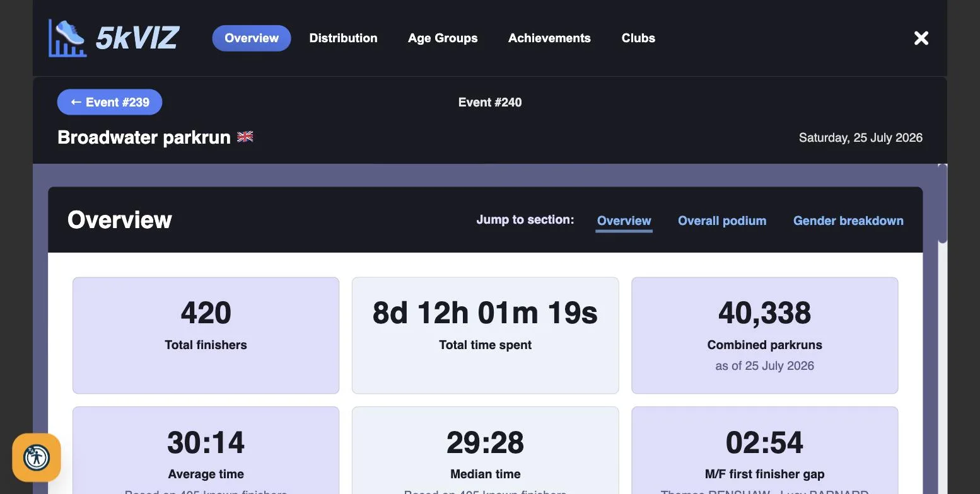This screenshot has height=494, width=980.
Task: Jump to the Overview section link
Action: coord(624,221)
